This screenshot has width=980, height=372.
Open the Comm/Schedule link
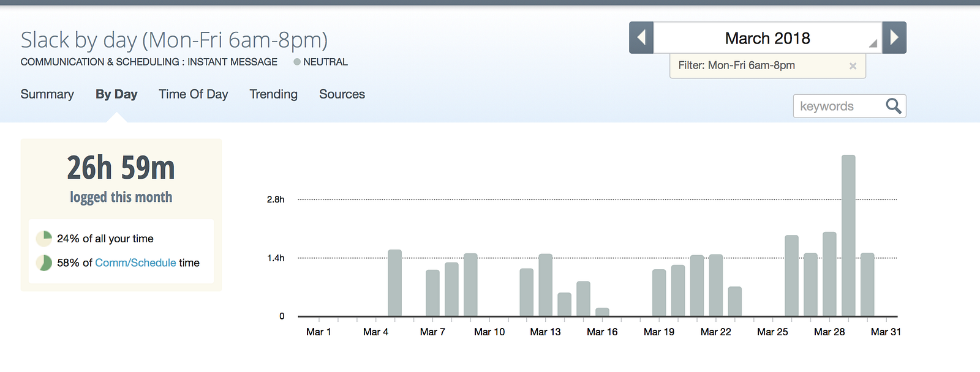(135, 262)
